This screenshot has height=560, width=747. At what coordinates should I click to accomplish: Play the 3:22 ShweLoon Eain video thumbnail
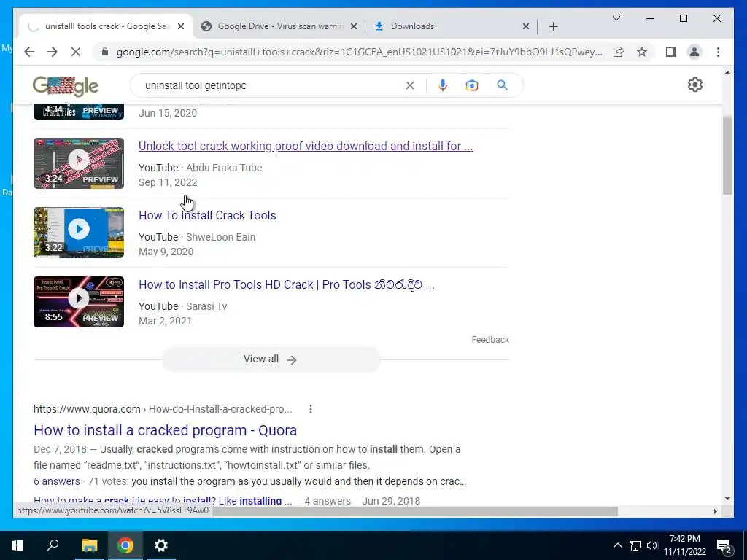pyautogui.click(x=79, y=233)
